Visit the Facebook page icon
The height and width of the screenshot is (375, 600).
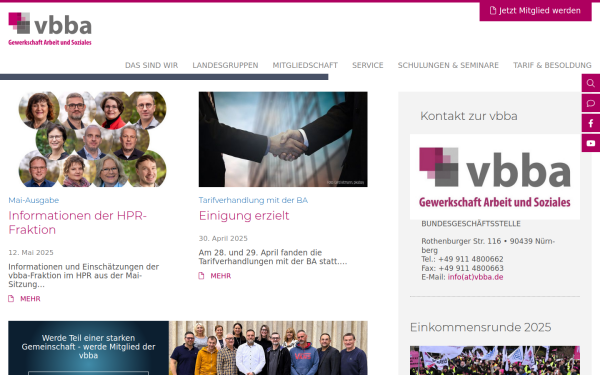coord(590,123)
